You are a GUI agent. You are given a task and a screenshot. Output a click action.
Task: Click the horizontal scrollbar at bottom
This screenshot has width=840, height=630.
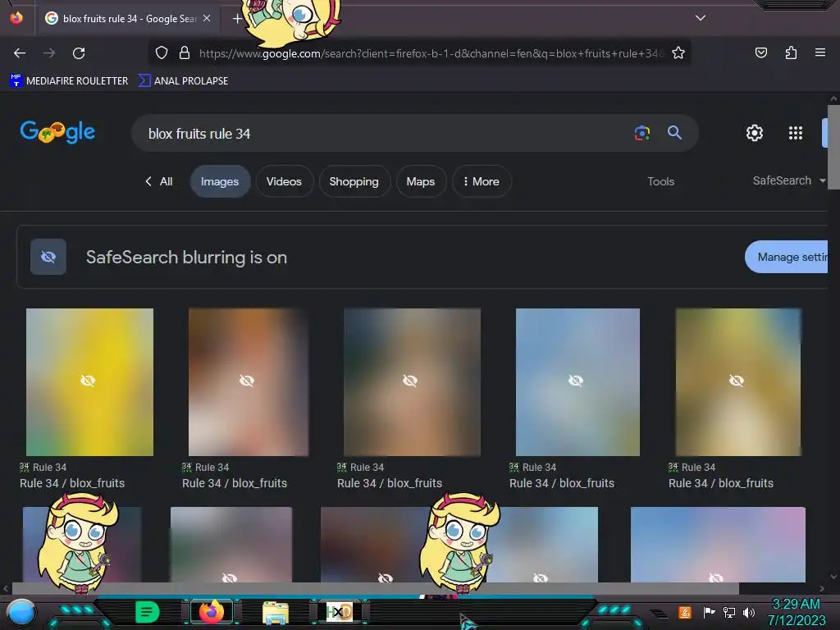point(376,588)
